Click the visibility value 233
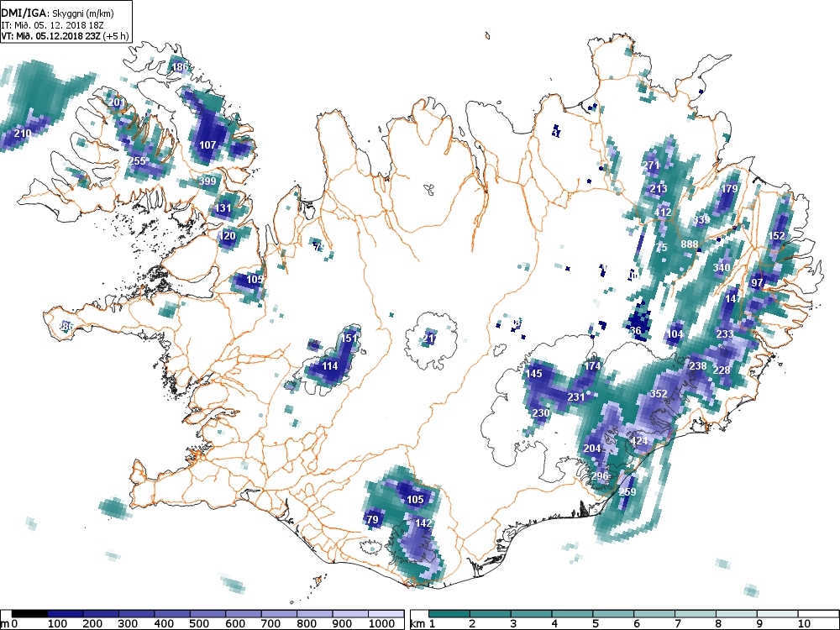Image resolution: width=840 pixels, height=630 pixels. point(725,333)
